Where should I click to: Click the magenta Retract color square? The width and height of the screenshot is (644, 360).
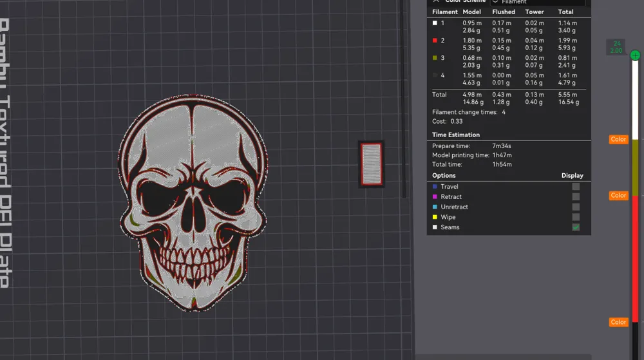tap(435, 196)
